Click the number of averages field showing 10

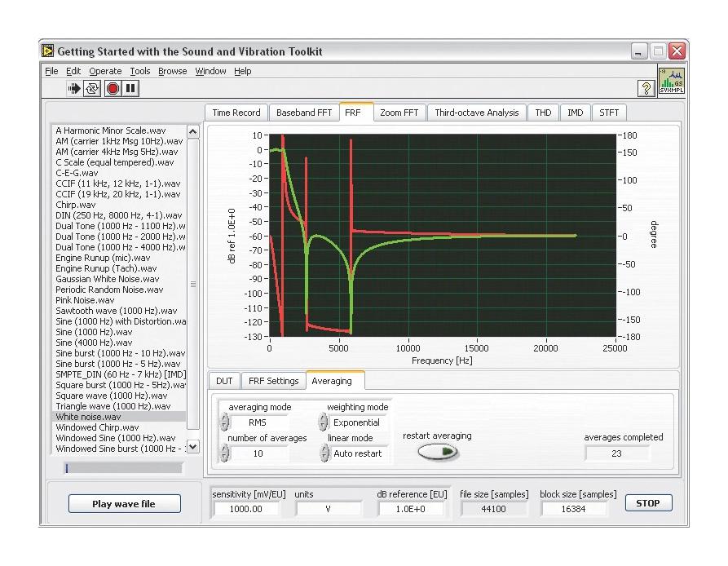tap(258, 453)
